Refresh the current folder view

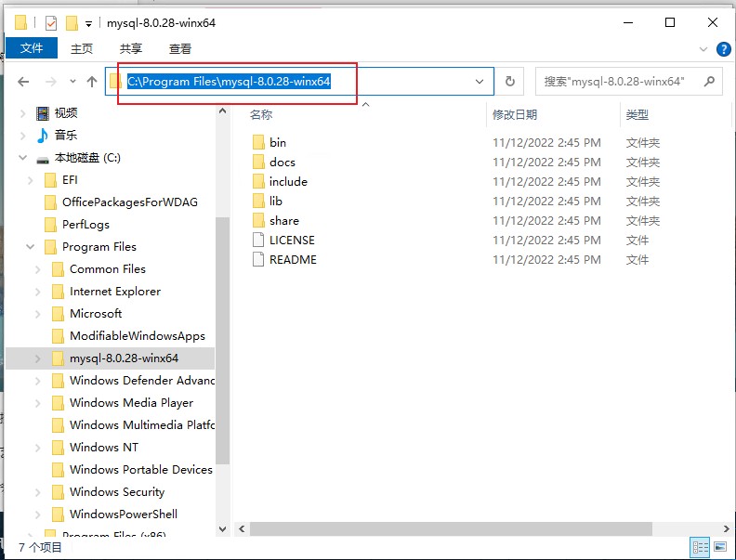(x=509, y=82)
